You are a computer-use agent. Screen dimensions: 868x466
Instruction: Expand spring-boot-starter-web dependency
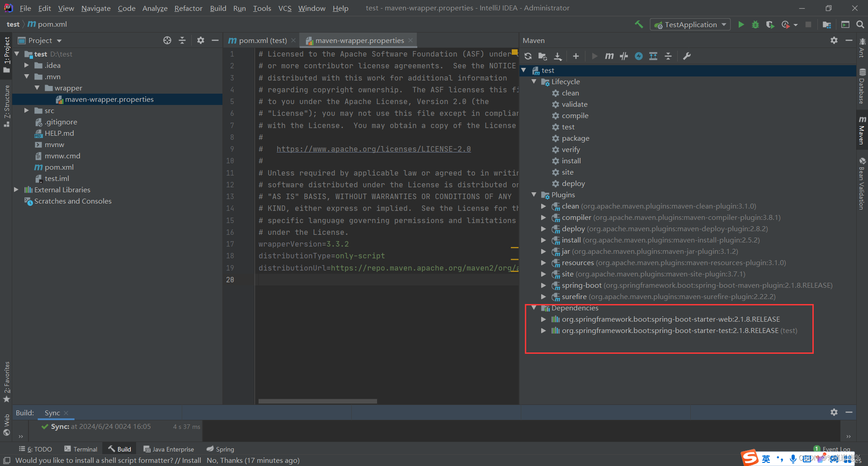pyautogui.click(x=544, y=319)
